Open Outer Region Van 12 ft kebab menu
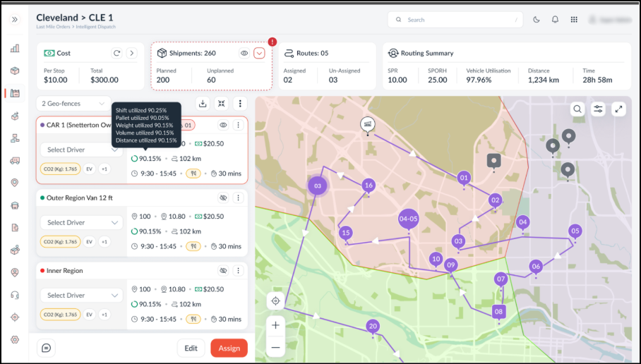 tap(238, 198)
